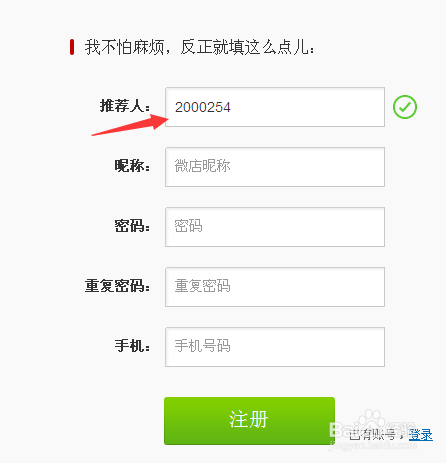Viewport: 446px width, 463px height.
Task: Click the 我不怕麻烦 heading text
Action: [x=199, y=47]
